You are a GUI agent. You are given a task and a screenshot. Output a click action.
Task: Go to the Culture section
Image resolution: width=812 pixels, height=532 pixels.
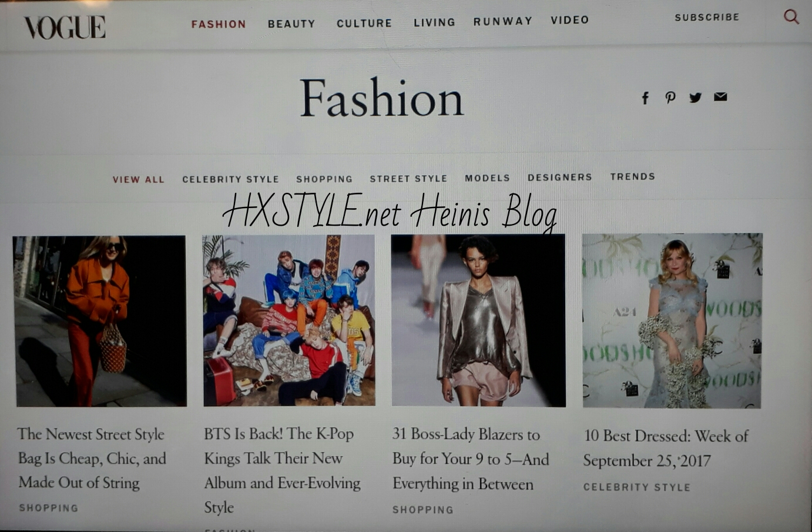pyautogui.click(x=364, y=23)
